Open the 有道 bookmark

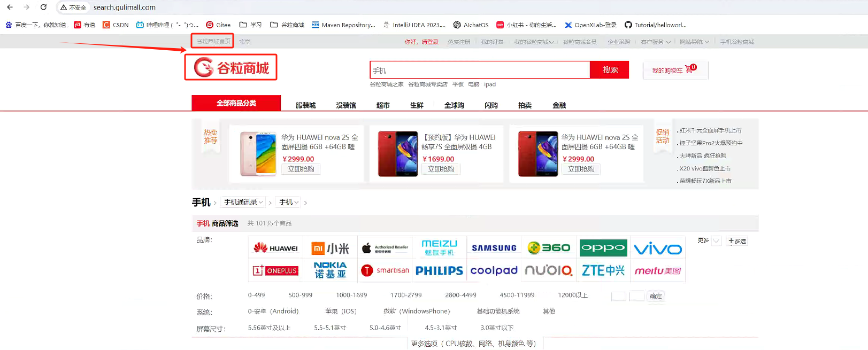pos(85,25)
